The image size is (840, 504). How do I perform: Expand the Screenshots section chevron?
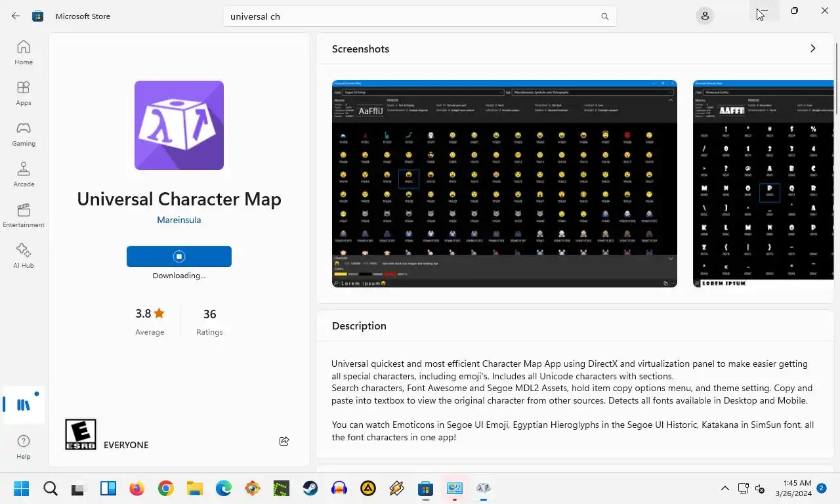(x=812, y=49)
